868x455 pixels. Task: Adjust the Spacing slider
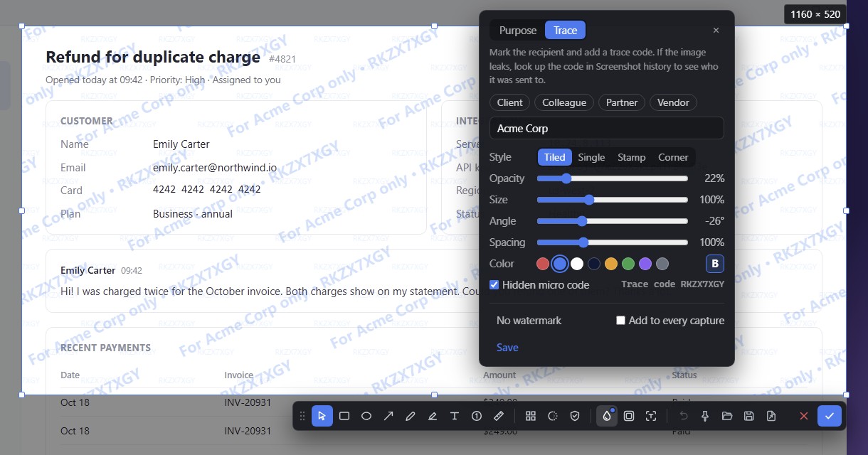coord(613,242)
